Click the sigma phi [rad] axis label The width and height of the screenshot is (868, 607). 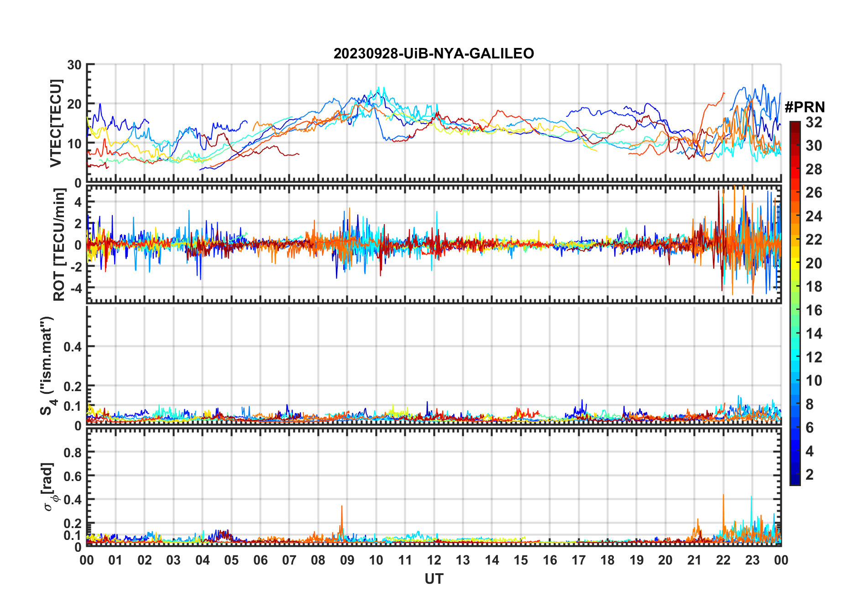coord(49,487)
